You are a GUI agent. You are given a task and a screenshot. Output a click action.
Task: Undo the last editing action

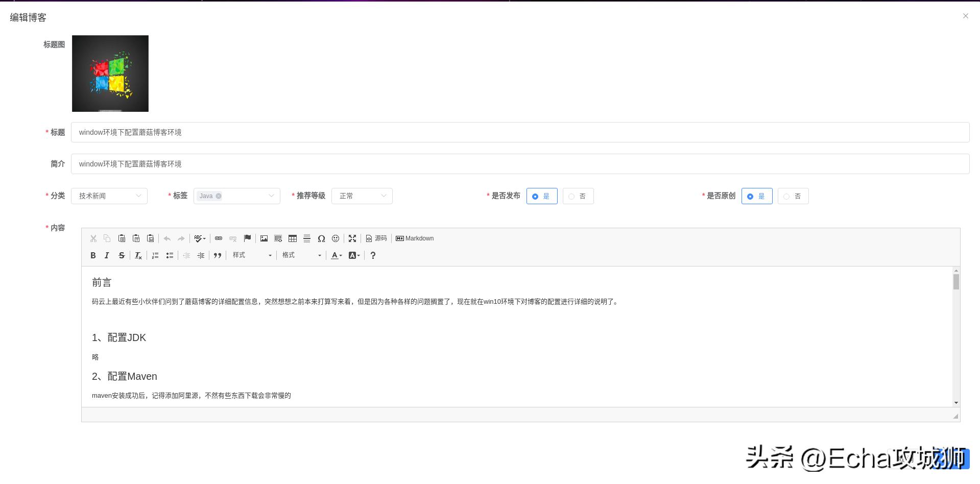[167, 238]
